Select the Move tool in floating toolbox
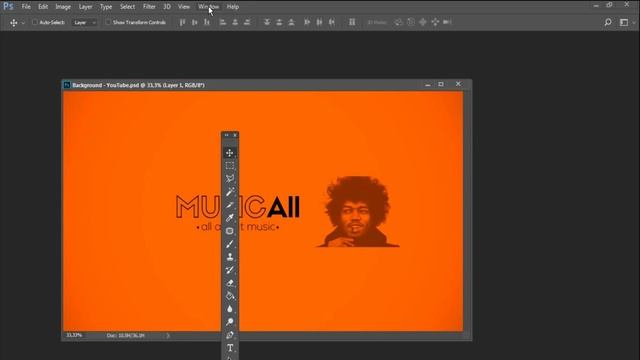 coord(229,153)
